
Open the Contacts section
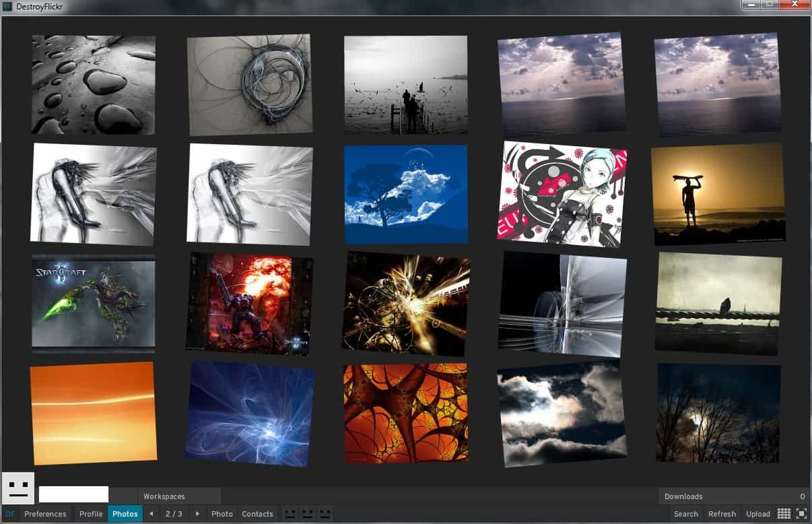pos(257,514)
